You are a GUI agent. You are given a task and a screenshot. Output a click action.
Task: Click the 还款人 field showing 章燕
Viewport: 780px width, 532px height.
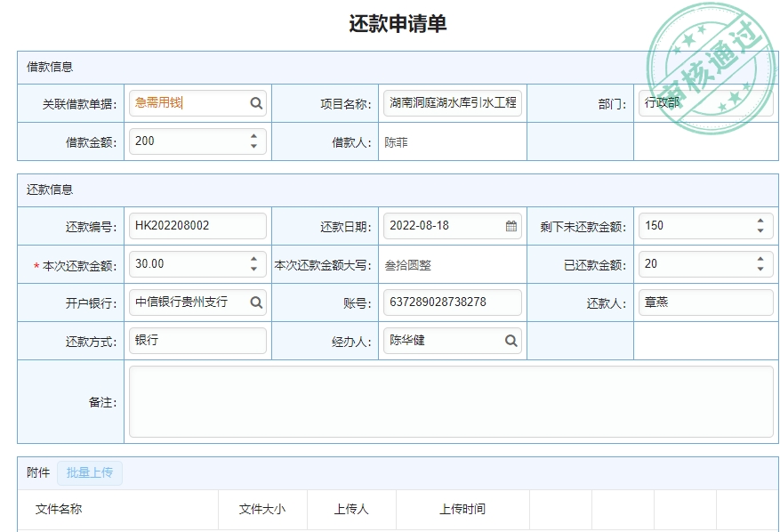point(706,302)
